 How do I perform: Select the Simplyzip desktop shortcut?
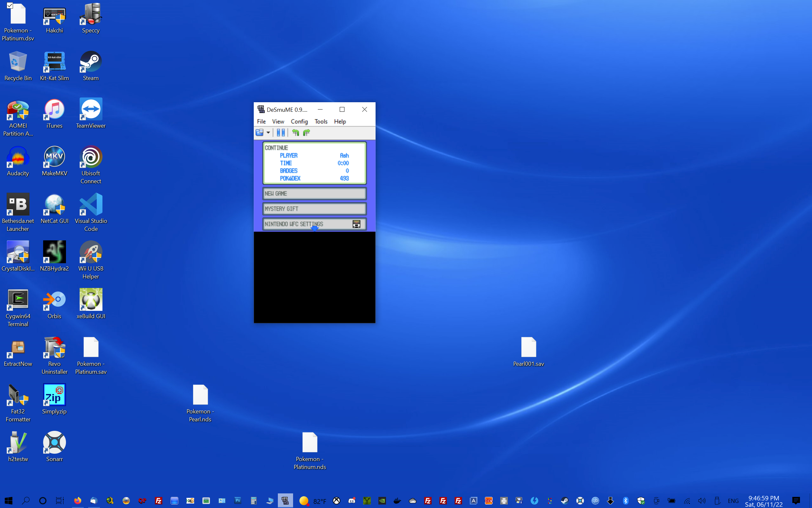click(x=54, y=400)
